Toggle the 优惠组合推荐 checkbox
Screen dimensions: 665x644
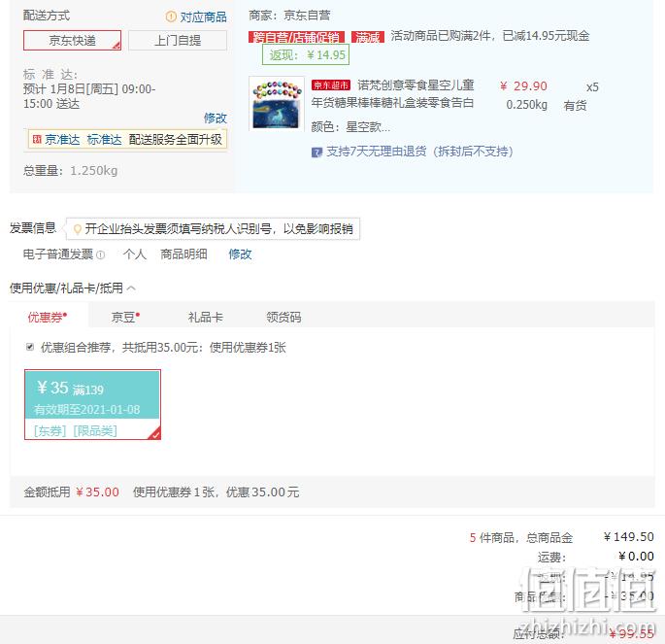coord(30,347)
